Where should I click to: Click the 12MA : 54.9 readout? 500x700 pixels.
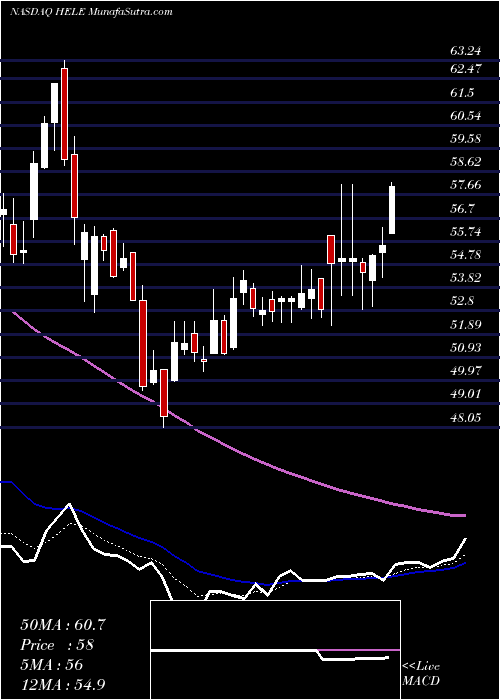click(x=63, y=685)
